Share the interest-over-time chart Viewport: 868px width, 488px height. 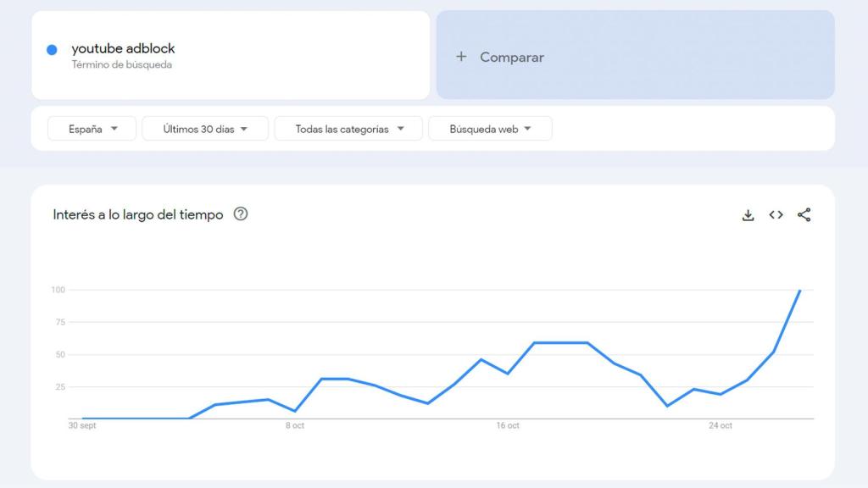coord(804,214)
